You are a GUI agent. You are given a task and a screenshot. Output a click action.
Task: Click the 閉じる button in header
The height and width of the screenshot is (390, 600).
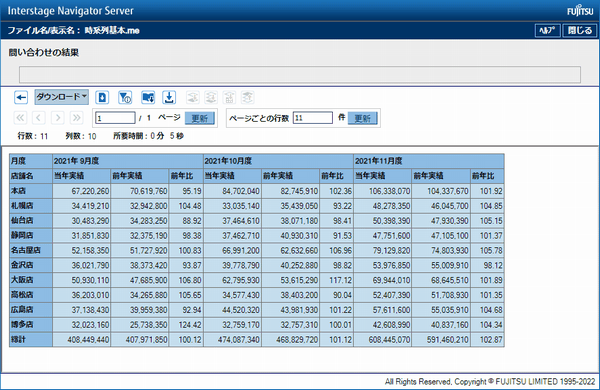[579, 30]
